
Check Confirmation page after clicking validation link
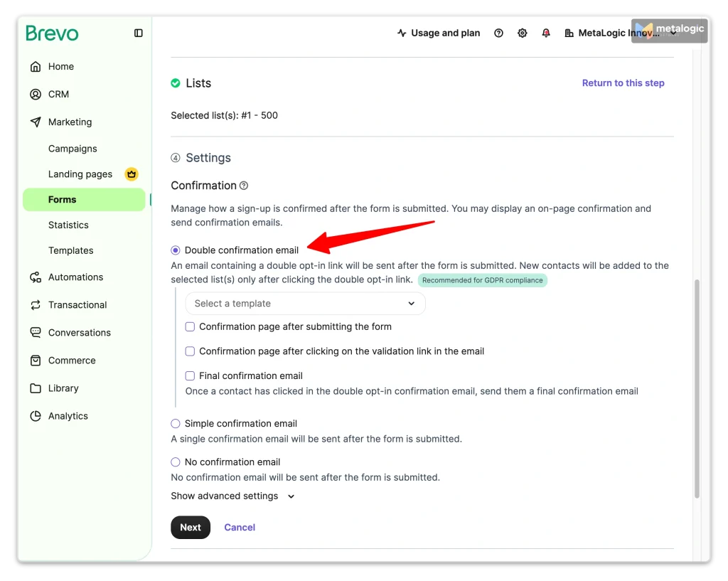(x=190, y=351)
